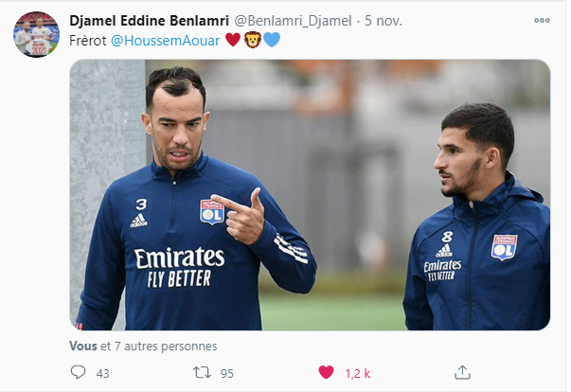
Task: Open the @Benlamri_Djamel handle link
Action: click(x=293, y=21)
